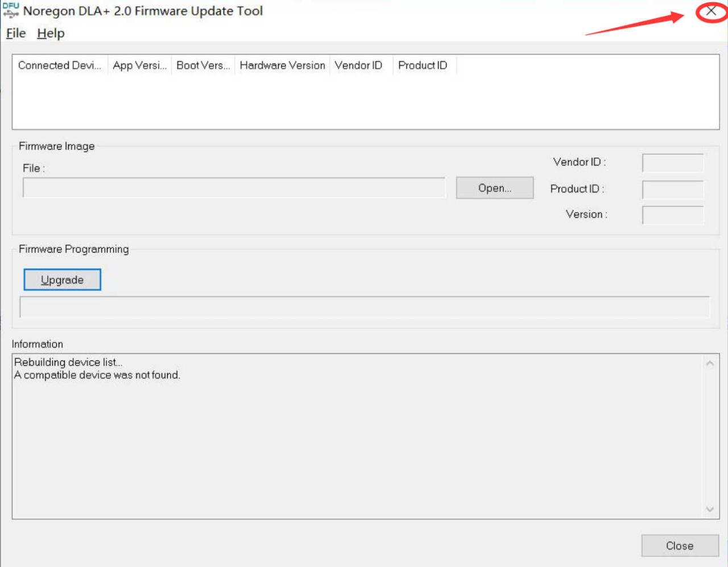Click the Information log scroll down arrow
This screenshot has width=728, height=567.
click(x=710, y=510)
